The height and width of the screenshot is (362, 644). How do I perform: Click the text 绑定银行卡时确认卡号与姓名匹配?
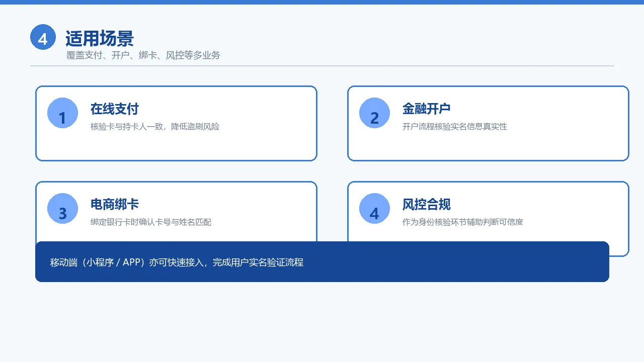[x=151, y=222]
